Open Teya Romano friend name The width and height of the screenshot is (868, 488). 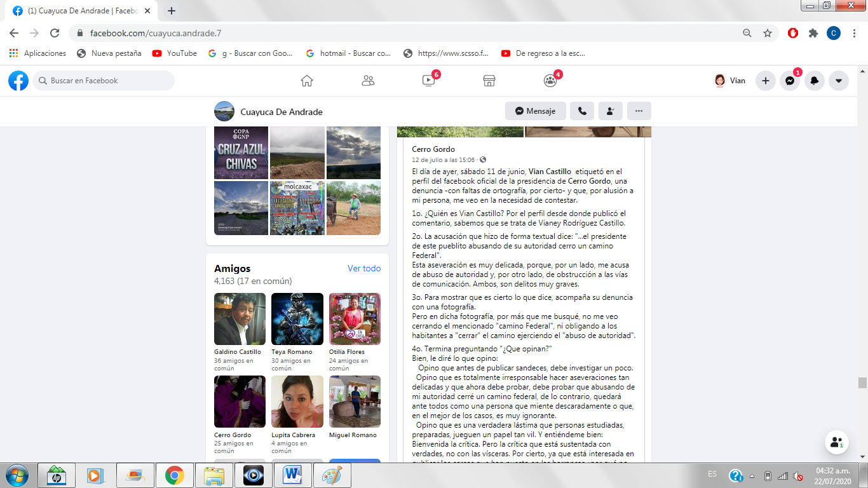(x=292, y=352)
